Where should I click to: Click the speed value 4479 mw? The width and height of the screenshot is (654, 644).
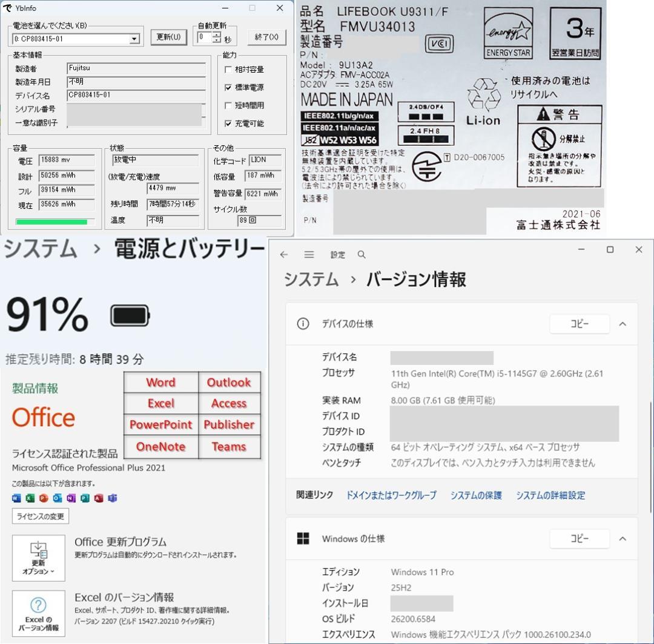173,188
